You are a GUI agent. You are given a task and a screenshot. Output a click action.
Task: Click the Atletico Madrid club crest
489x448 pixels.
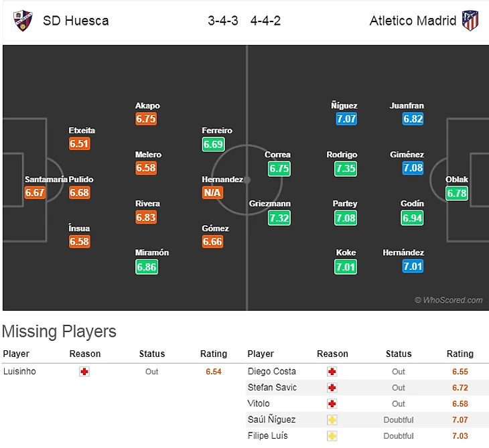coord(470,20)
